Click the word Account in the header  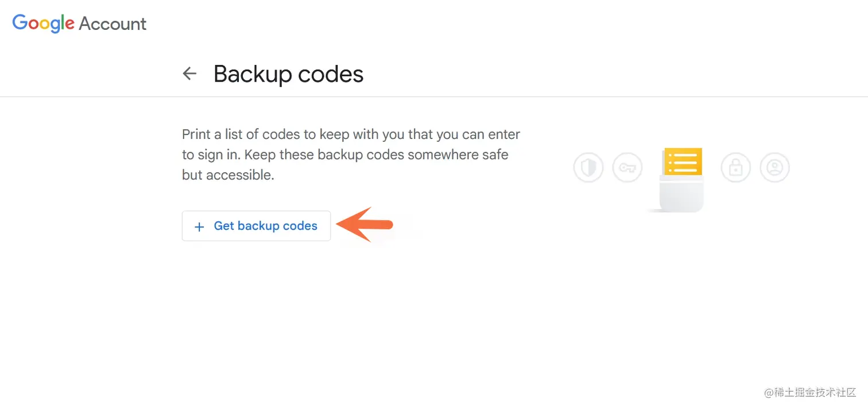(113, 24)
